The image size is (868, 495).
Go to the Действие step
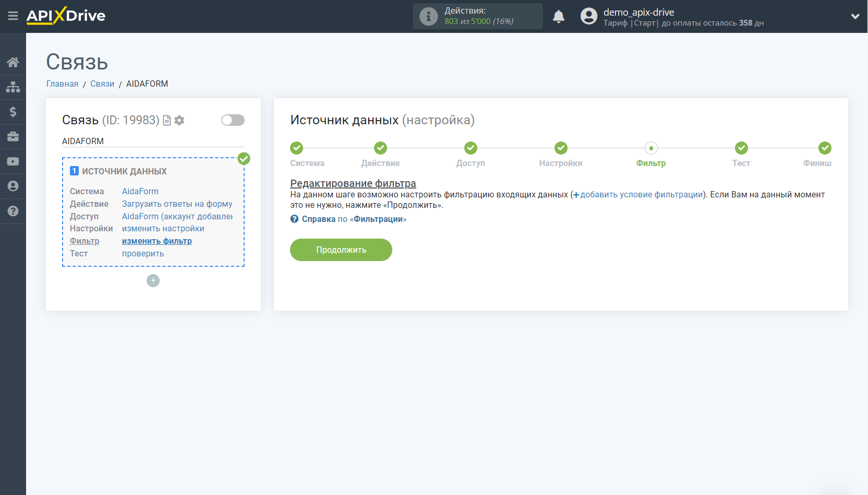coord(380,155)
